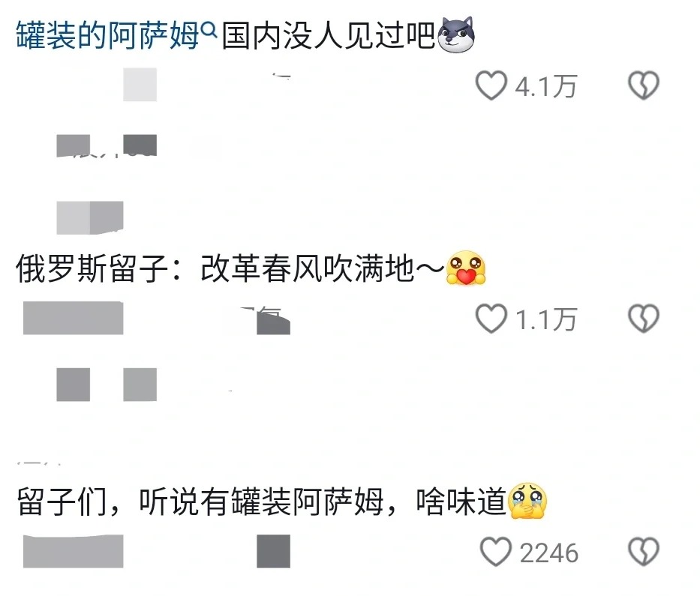Open the 罐装的阿萨姆 search link
Image resolution: width=700 pixels, height=596 pixels.
pyautogui.click(x=107, y=35)
